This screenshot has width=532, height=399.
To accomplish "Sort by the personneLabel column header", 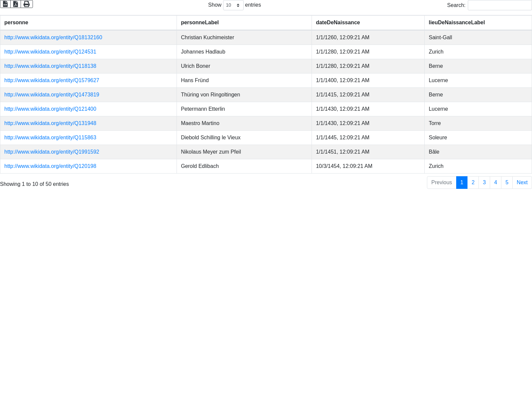I will tap(200, 23).
